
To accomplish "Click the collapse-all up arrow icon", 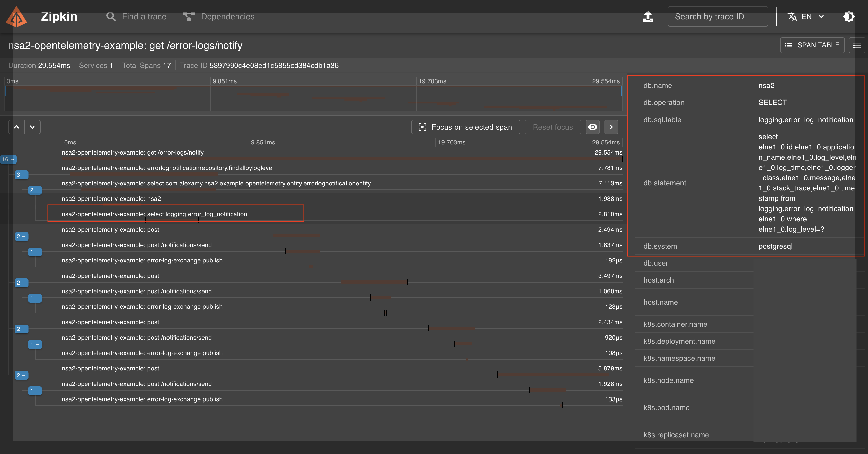I will (x=16, y=127).
